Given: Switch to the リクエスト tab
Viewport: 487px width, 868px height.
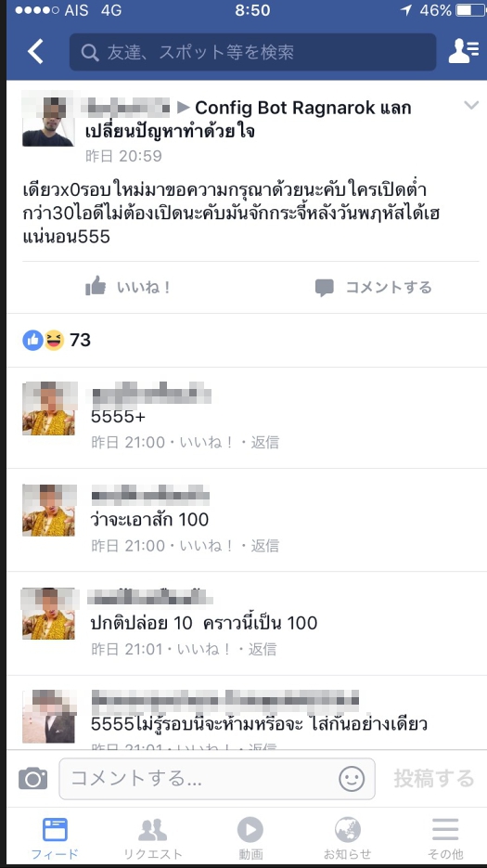Looking at the screenshot, I should 153,837.
